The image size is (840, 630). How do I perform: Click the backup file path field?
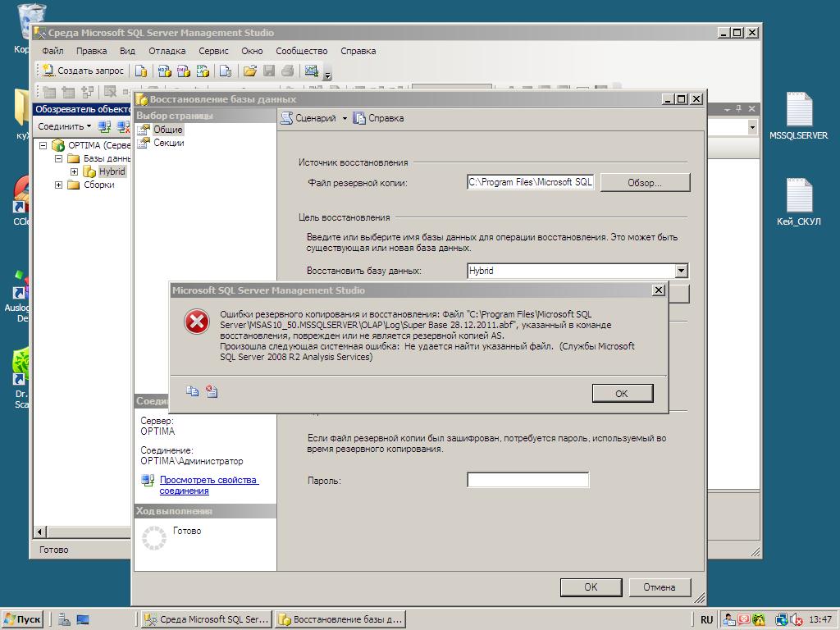pyautogui.click(x=531, y=182)
